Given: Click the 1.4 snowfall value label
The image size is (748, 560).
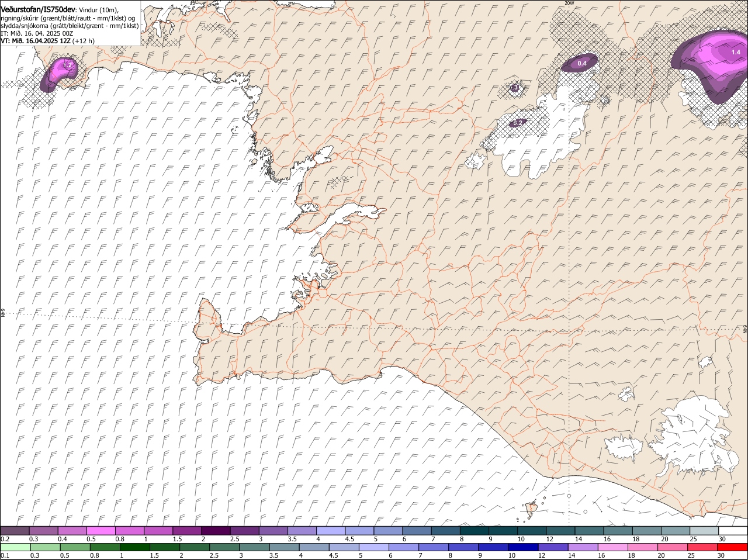Looking at the screenshot, I should (x=736, y=52).
